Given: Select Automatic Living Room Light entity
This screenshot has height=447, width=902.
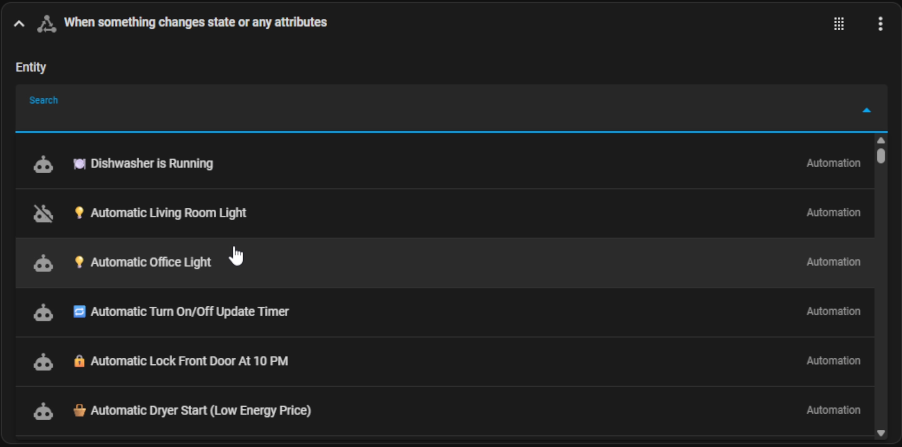Looking at the screenshot, I should (445, 213).
